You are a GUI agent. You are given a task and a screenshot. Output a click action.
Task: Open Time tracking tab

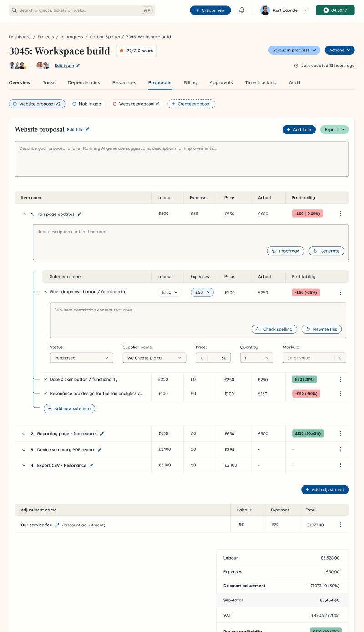coord(261,82)
